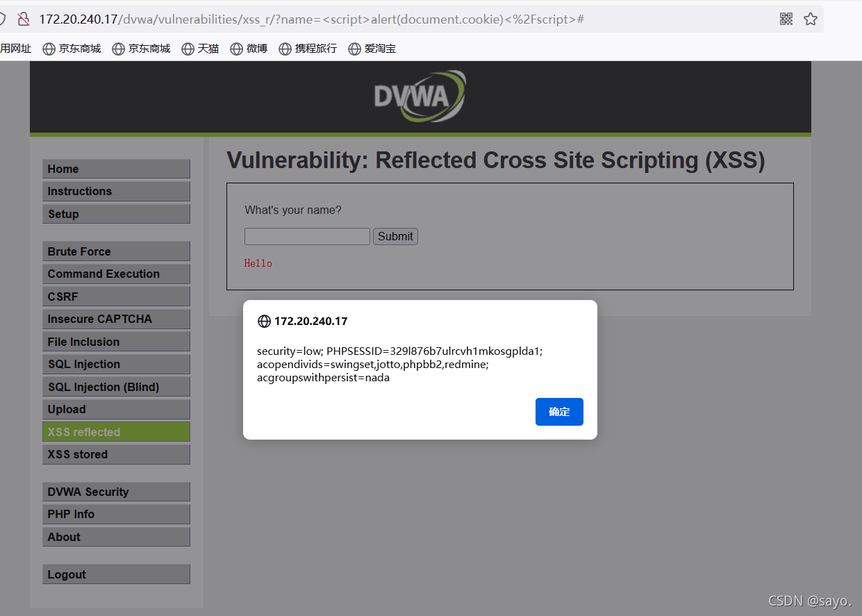This screenshot has height=616, width=862.
Task: Confirm the alert with 确定 button
Action: pos(559,412)
